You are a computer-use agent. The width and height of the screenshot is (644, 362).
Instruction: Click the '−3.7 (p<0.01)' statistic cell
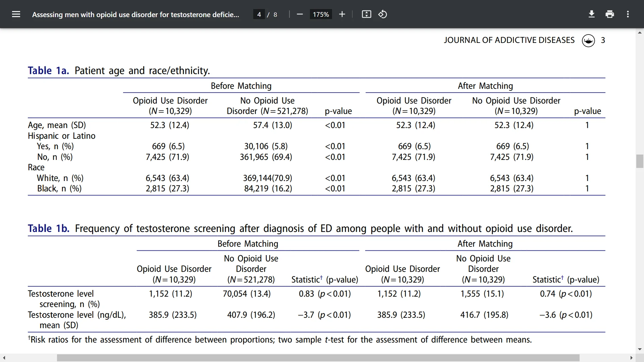pyautogui.click(x=324, y=315)
